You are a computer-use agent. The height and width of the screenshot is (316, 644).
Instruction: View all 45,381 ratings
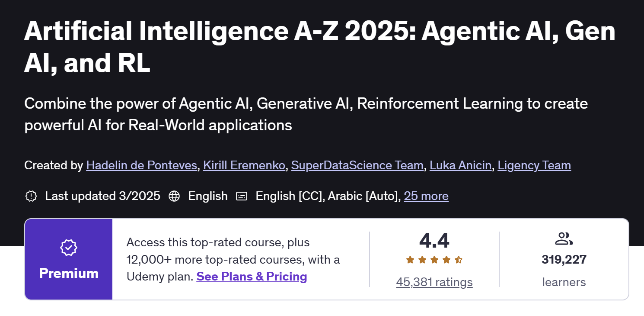(434, 282)
